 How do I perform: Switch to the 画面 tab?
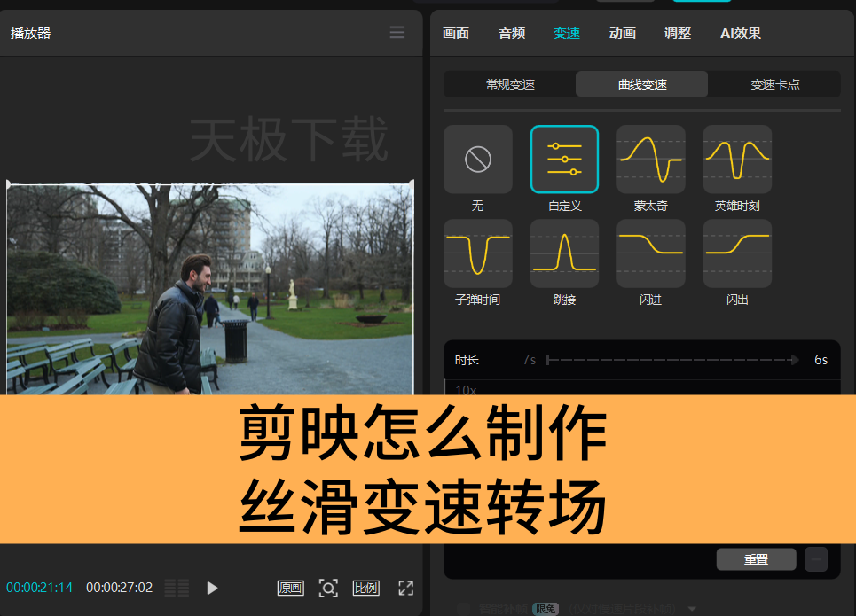click(455, 34)
